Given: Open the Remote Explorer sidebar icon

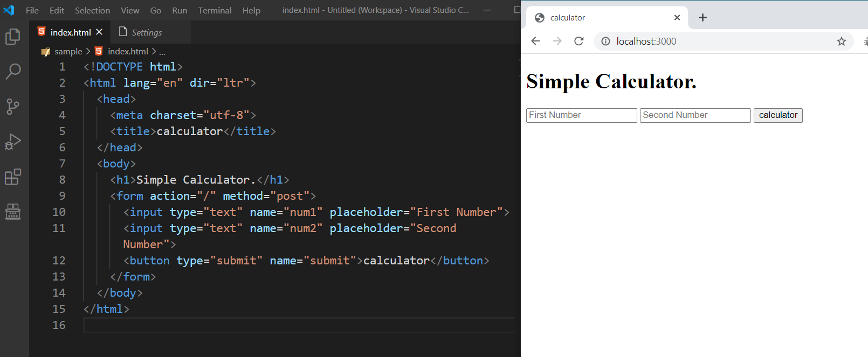Looking at the screenshot, I should pyautogui.click(x=13, y=212).
